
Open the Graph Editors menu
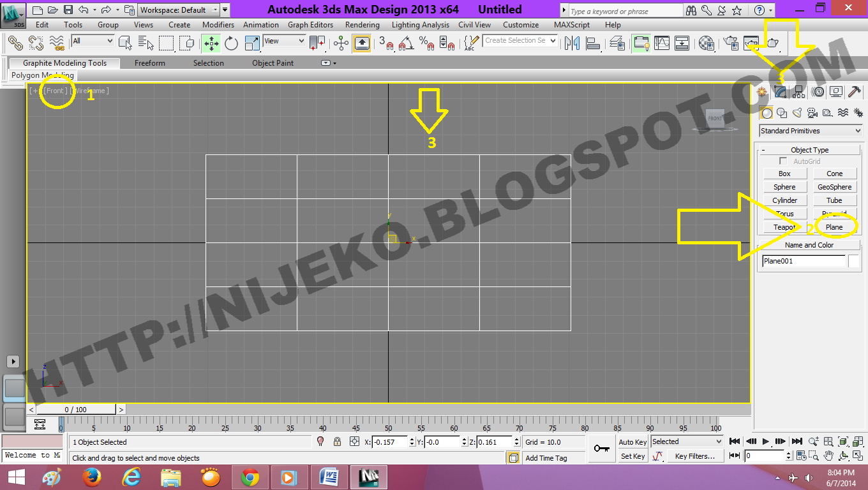tap(310, 25)
